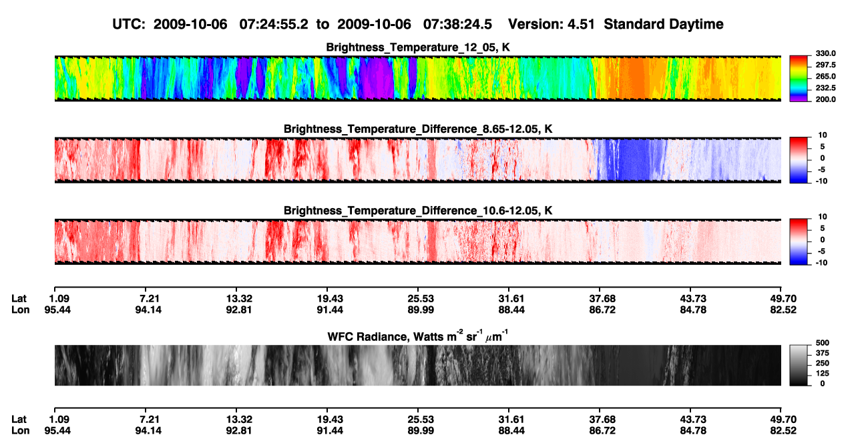868x445 pixels.
Task: Click longitude 86.72 under the WFC Radiance panel
Action: point(604,430)
